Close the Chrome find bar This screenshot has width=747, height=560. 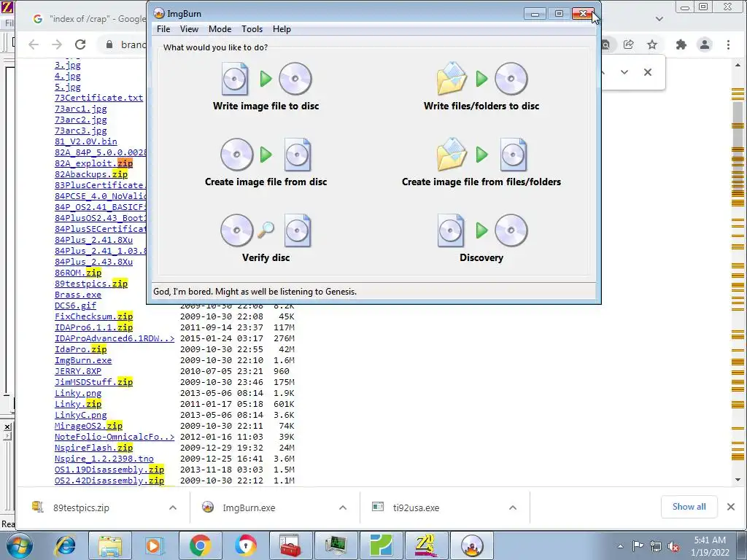648,72
